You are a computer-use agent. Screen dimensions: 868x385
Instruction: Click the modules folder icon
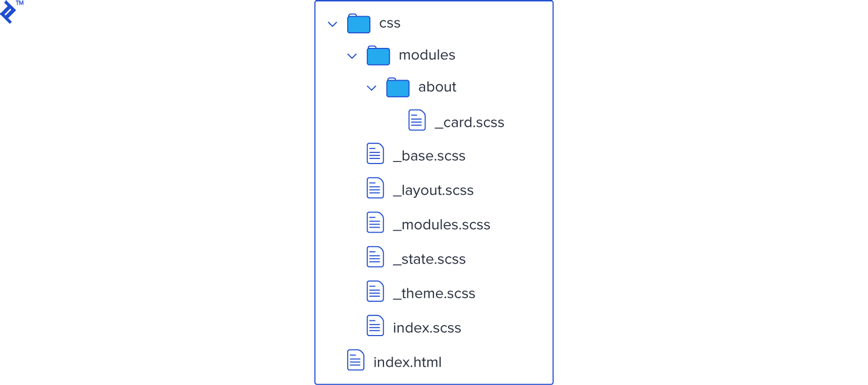[378, 55]
